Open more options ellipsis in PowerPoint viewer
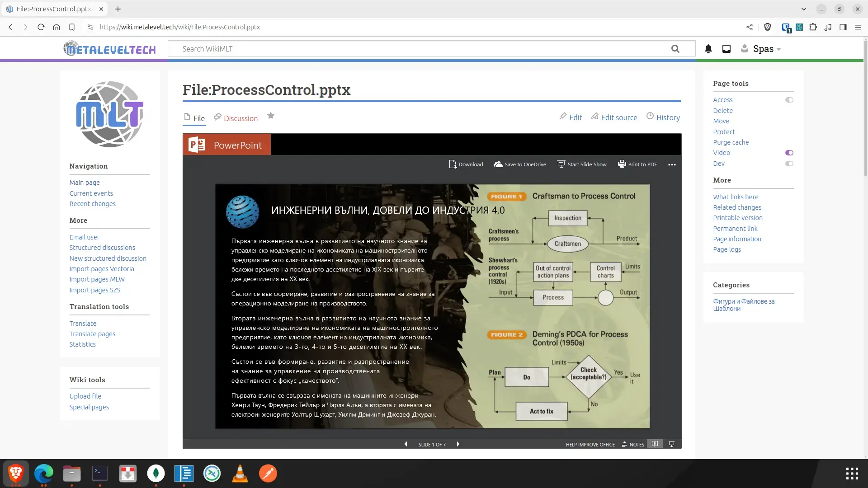Viewport: 868px width, 488px height. pyautogui.click(x=672, y=165)
